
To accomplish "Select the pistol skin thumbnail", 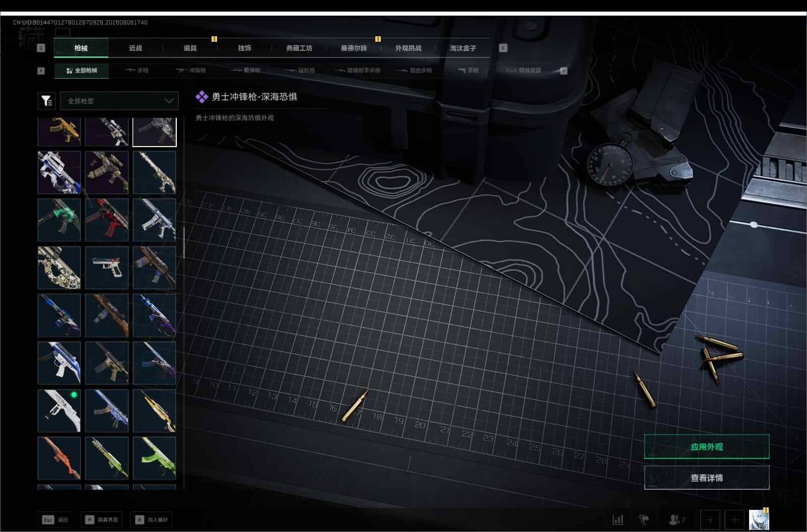I will click(107, 268).
